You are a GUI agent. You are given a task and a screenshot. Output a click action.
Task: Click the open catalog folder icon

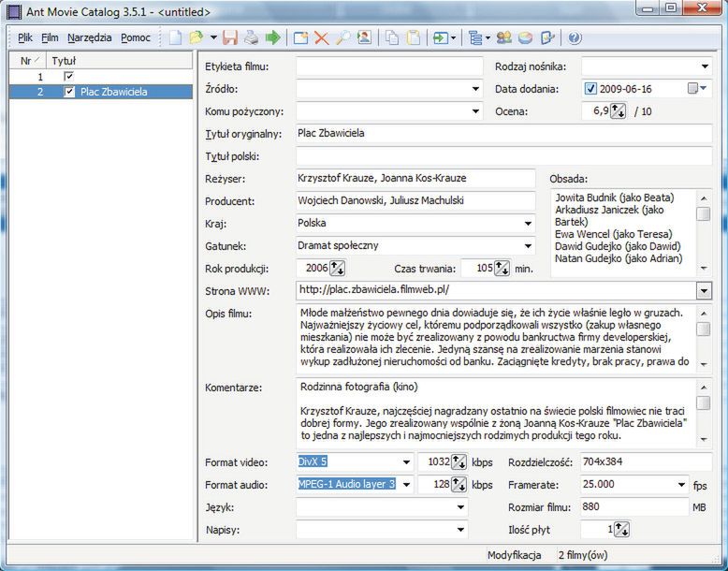(x=196, y=38)
